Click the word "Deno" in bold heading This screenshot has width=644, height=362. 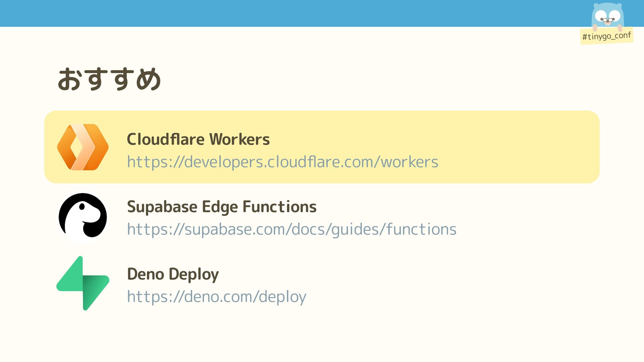tap(145, 274)
